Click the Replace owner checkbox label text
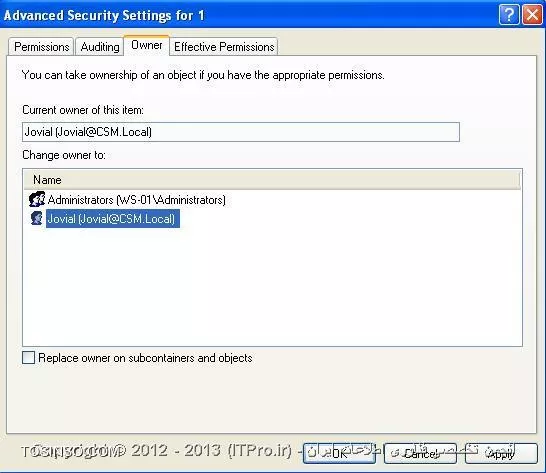The height and width of the screenshot is (473, 546). pyautogui.click(x=145, y=358)
